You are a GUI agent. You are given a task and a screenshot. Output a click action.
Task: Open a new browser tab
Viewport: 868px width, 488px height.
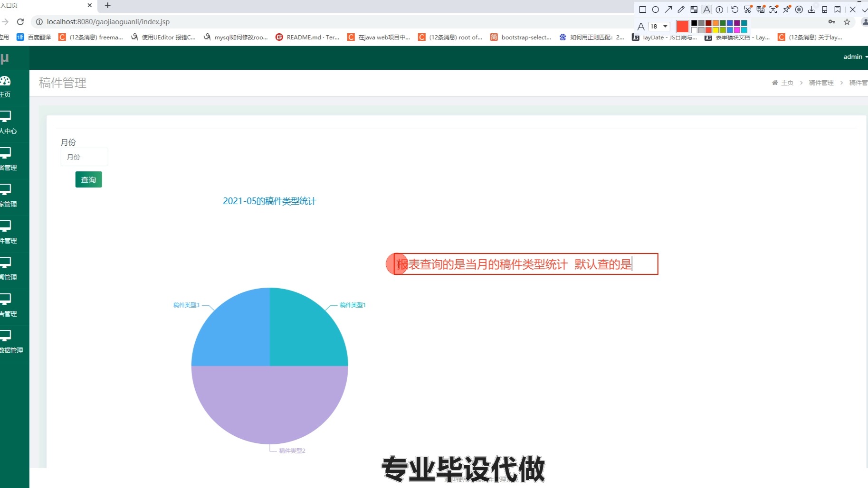click(108, 5)
